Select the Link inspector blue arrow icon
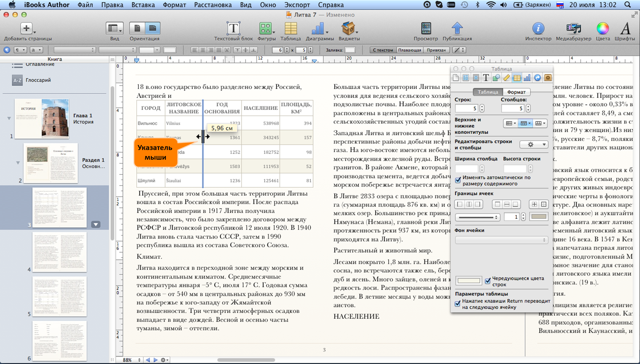 (537, 78)
